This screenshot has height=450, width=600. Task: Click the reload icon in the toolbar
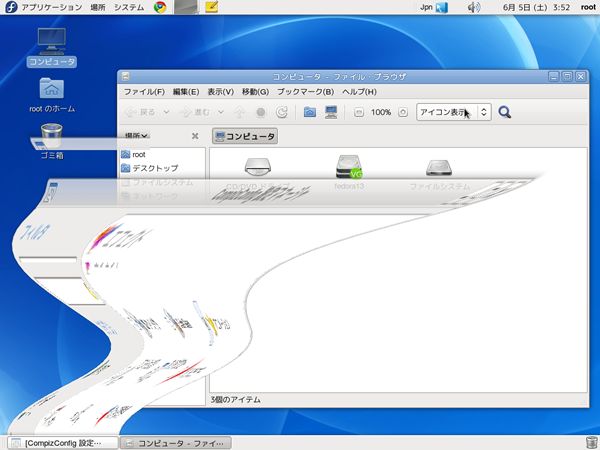[282, 112]
